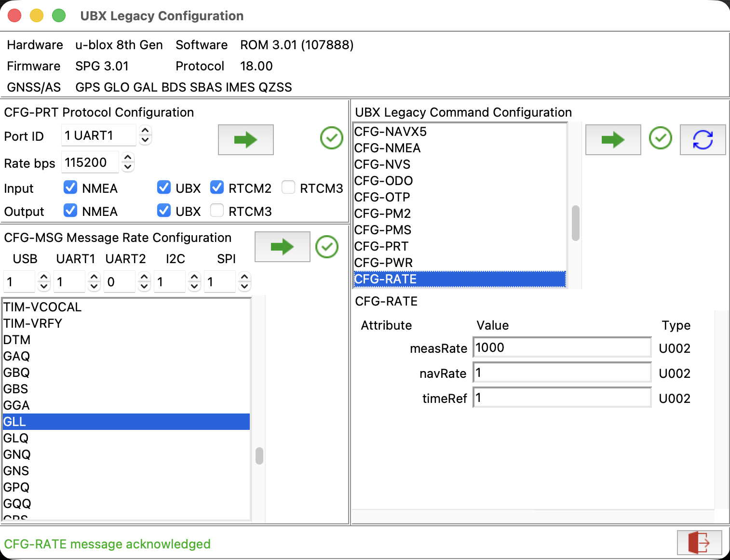The image size is (730, 560).
Task: Click CFG-PRT acknowledged check status icon
Action: (332, 138)
